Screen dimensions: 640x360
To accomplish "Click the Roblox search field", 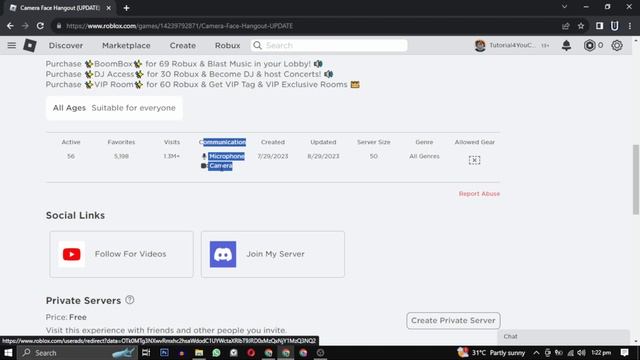I will pos(329,45).
